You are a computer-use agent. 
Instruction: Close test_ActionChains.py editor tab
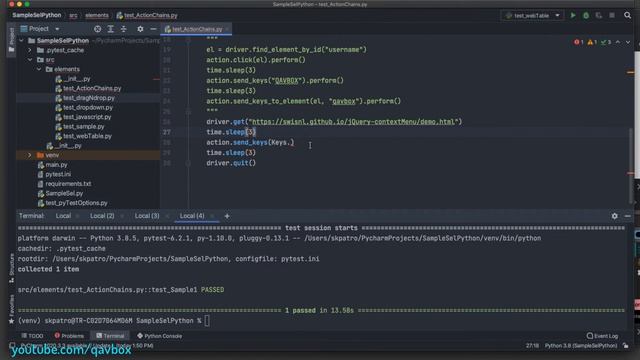pyautogui.click(x=228, y=29)
